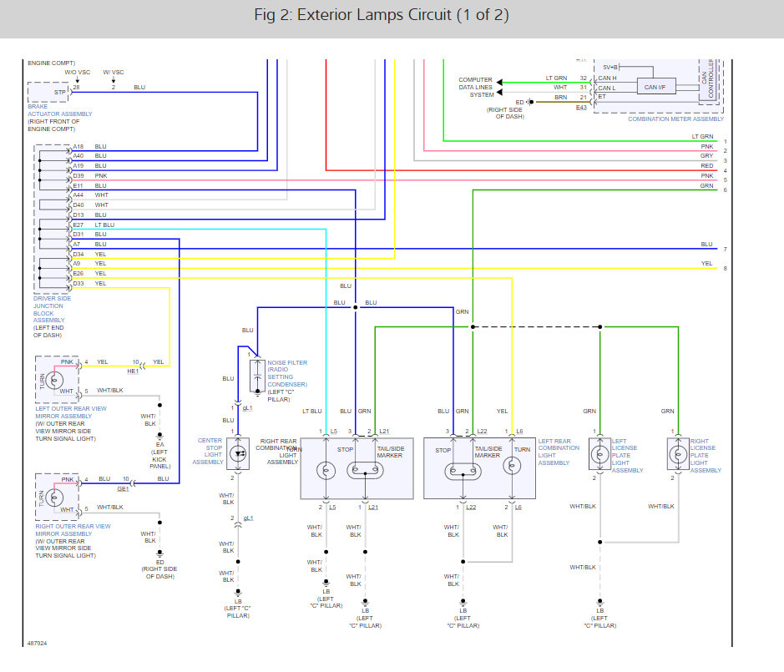
Task: Select the noise filter condenser symbol
Action: pyautogui.click(x=257, y=376)
